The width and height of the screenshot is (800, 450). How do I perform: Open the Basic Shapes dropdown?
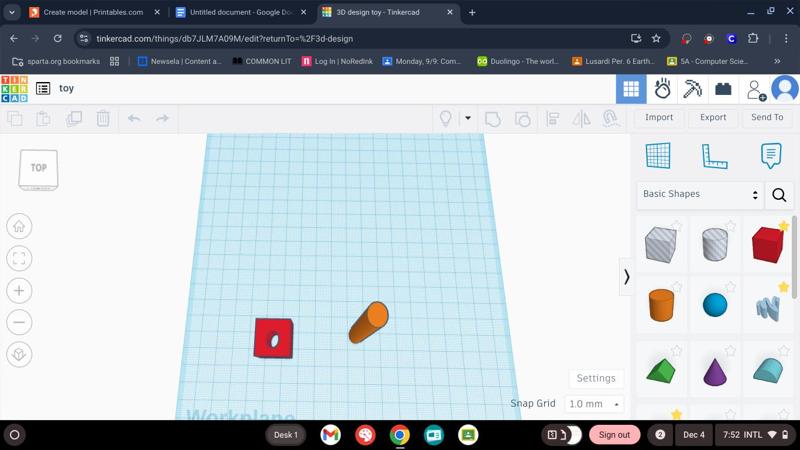pos(700,194)
